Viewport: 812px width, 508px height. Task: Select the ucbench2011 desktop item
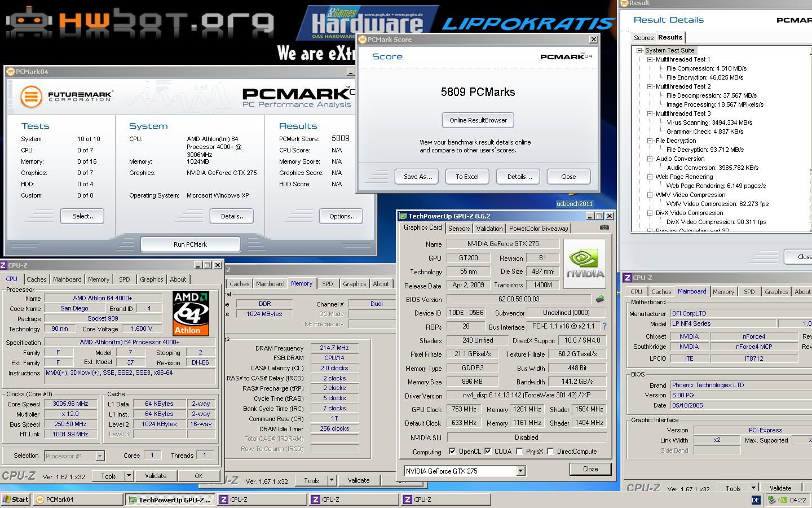coord(575,204)
